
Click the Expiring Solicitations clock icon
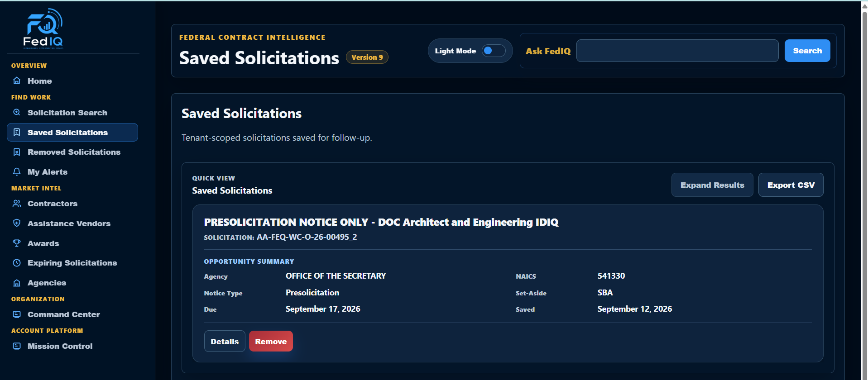[17, 263]
